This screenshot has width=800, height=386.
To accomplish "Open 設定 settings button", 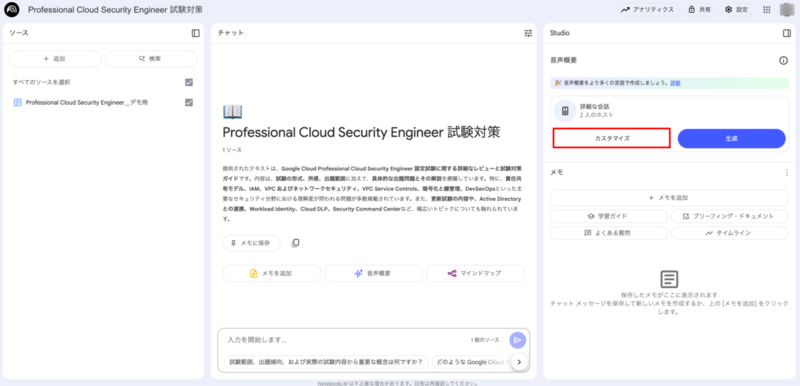I will tap(737, 9).
